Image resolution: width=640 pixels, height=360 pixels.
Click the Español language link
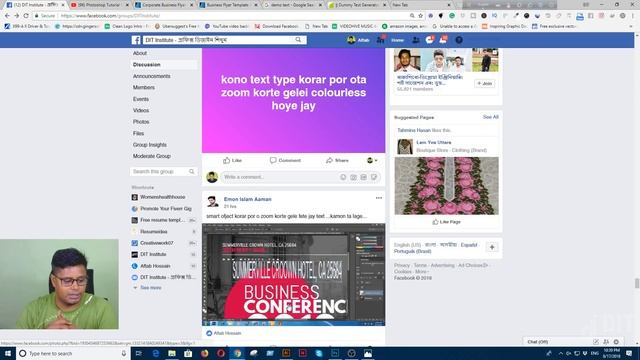(x=469, y=245)
